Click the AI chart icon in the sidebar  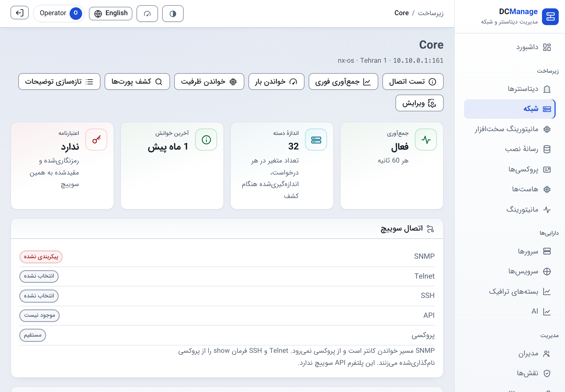tap(547, 312)
